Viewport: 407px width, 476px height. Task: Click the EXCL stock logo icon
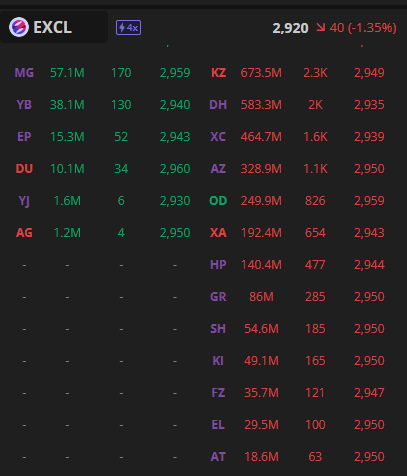click(19, 27)
